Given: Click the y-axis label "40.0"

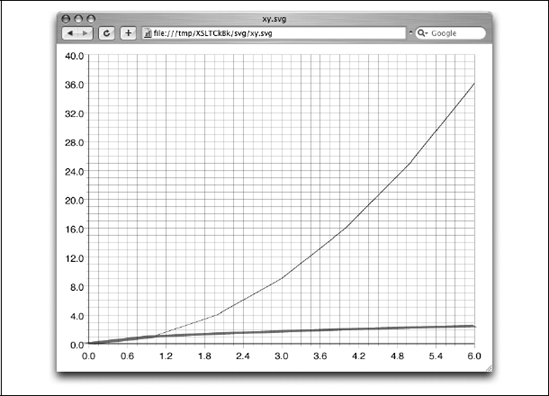Looking at the screenshot, I should click(x=74, y=56).
